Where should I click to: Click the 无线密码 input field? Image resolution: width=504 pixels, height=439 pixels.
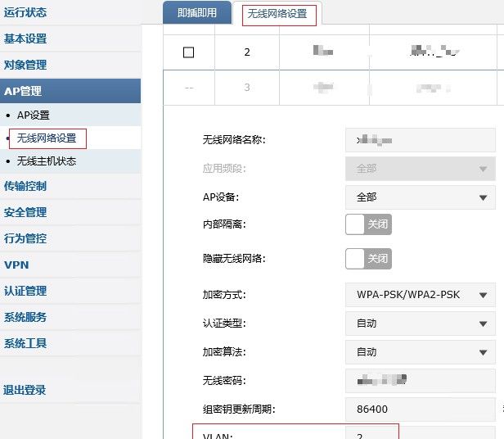point(420,381)
